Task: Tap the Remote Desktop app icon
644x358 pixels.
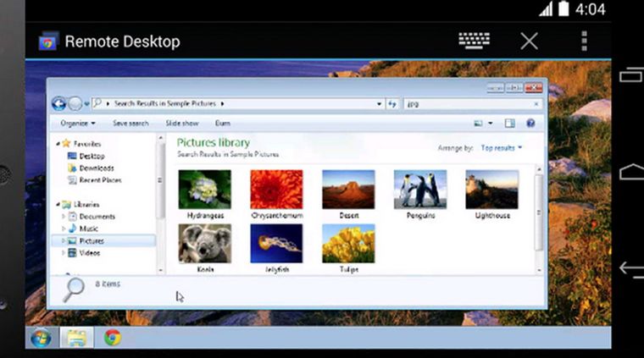Action: (48, 41)
